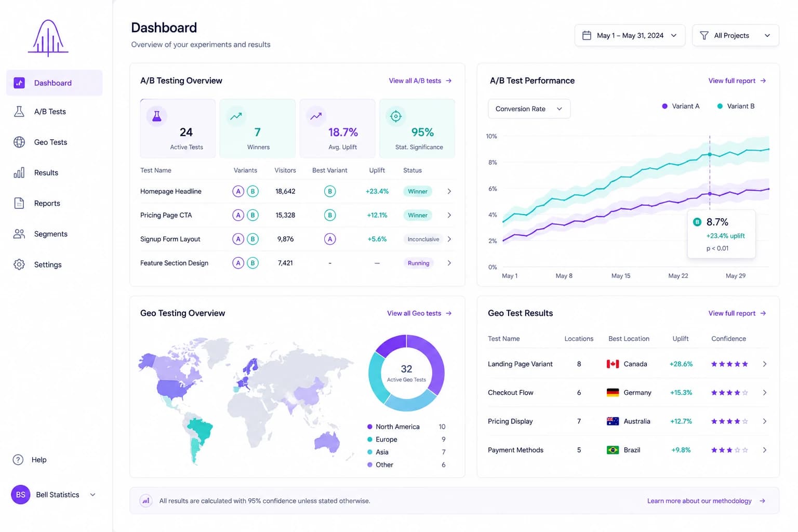798x532 pixels.
Task: Click the Stat. Significance target icon
Action: (x=396, y=116)
